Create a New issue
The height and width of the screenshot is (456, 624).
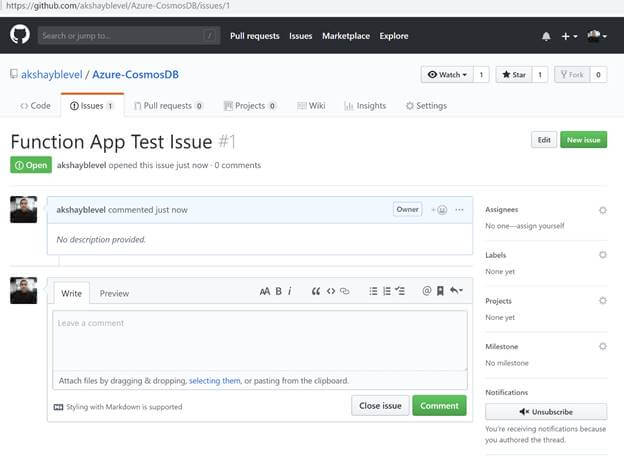click(x=583, y=140)
